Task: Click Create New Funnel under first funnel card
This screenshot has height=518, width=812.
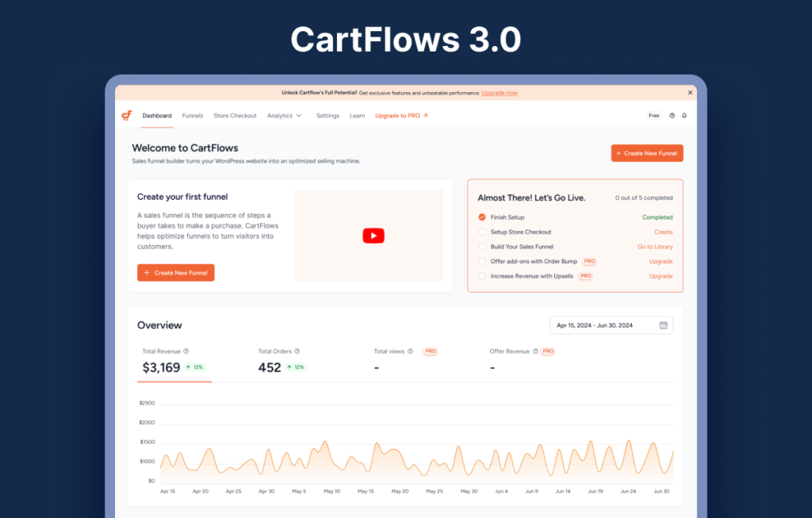Action: pos(175,272)
